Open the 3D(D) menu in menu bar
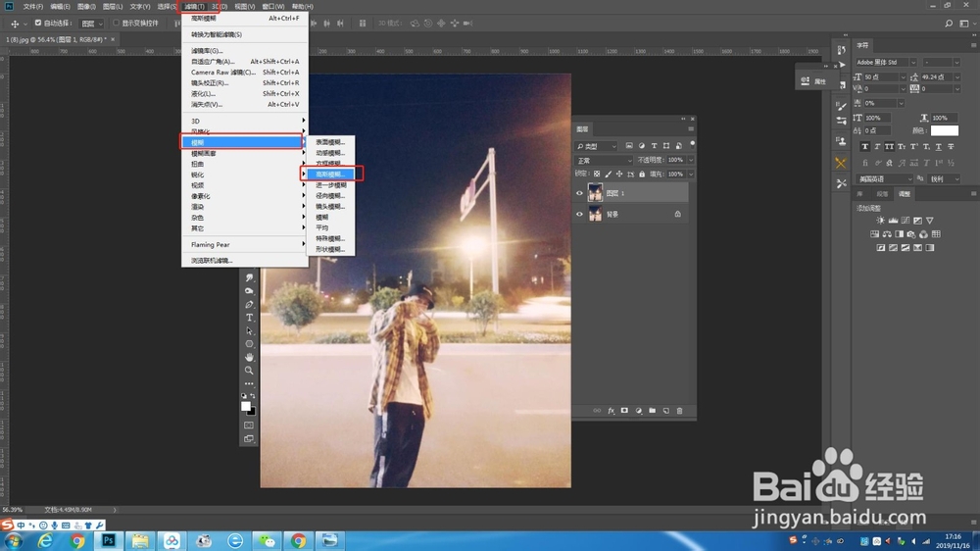980x551 pixels. tap(220, 6)
